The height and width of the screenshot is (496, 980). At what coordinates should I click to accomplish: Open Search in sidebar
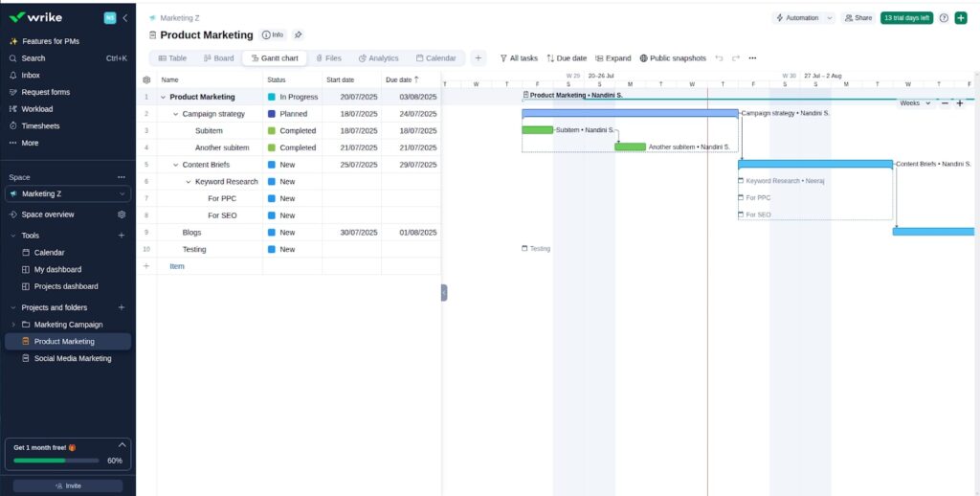coord(33,58)
